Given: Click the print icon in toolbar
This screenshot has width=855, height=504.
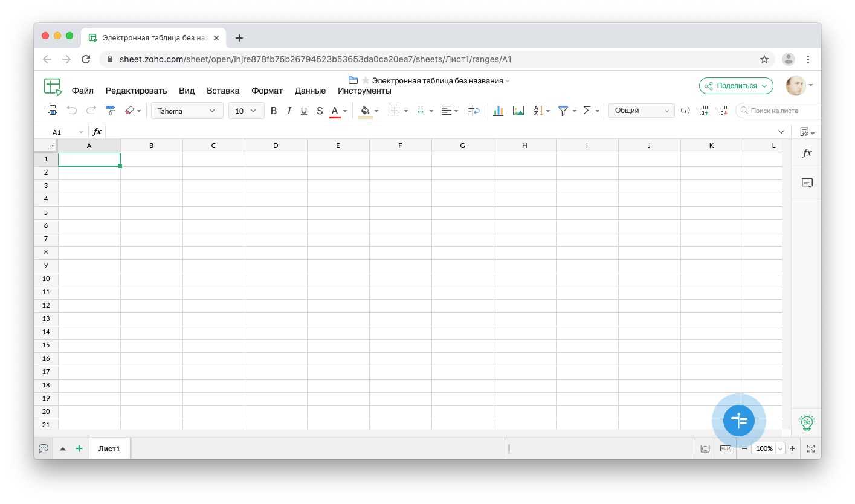Looking at the screenshot, I should (x=53, y=111).
